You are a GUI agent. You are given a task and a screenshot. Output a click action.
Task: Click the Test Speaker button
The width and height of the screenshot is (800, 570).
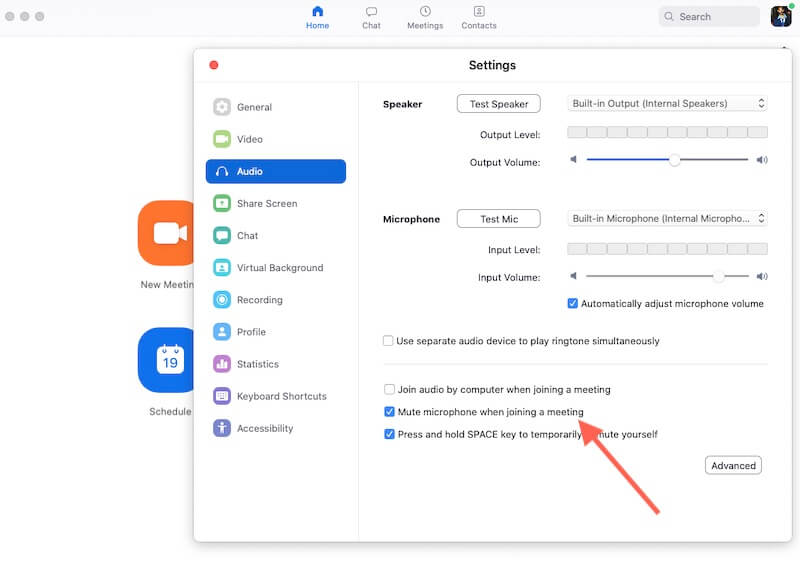pos(498,104)
